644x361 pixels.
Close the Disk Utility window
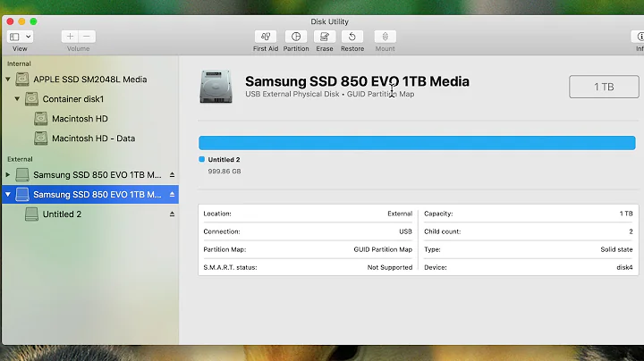click(10, 21)
